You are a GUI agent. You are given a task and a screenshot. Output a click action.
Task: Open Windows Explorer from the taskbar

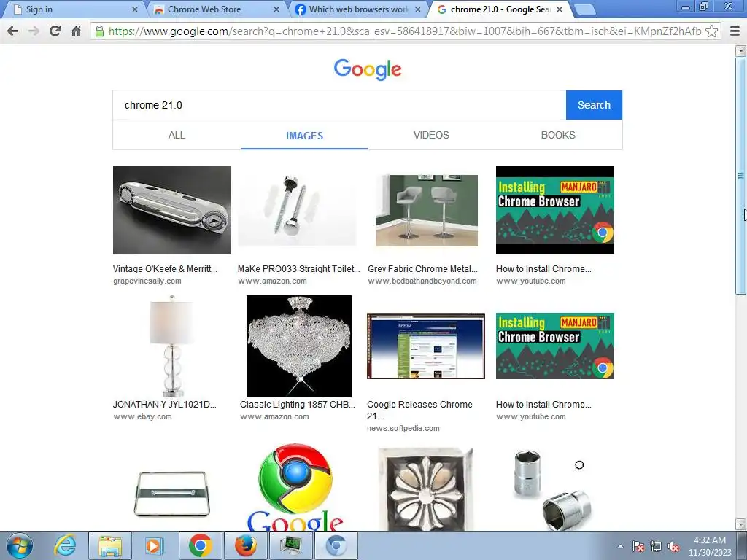tap(110, 545)
